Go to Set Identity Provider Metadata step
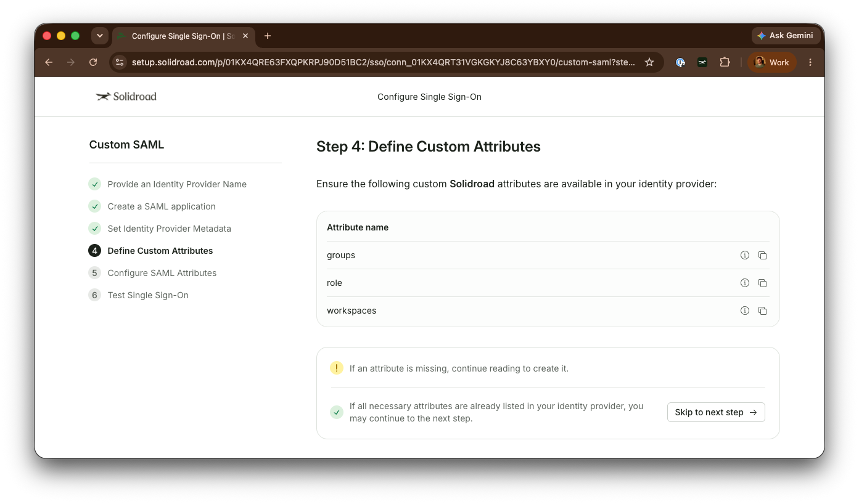Viewport: 859px width, 504px height. [x=169, y=229]
